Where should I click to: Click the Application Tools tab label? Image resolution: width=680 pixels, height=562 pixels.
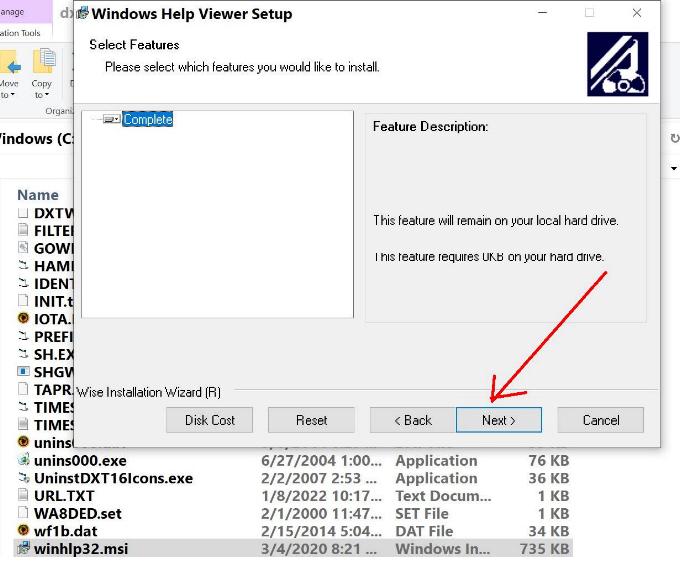point(20,33)
